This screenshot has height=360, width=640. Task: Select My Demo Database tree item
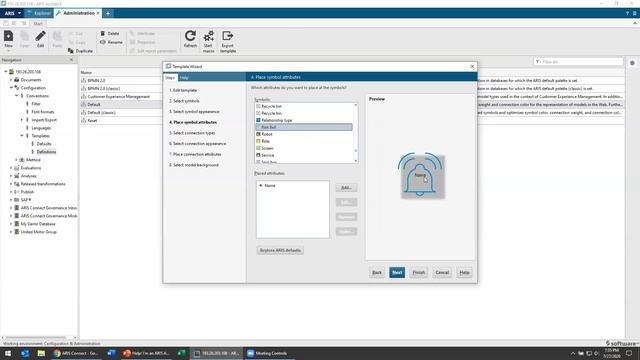coord(38,224)
